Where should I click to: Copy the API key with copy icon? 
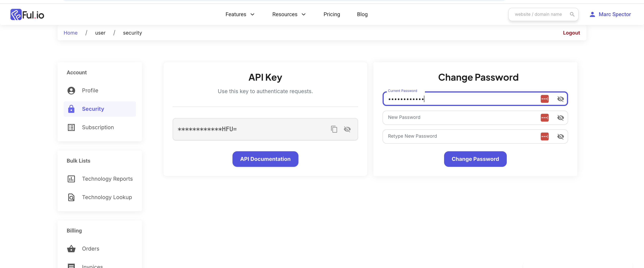(x=334, y=129)
